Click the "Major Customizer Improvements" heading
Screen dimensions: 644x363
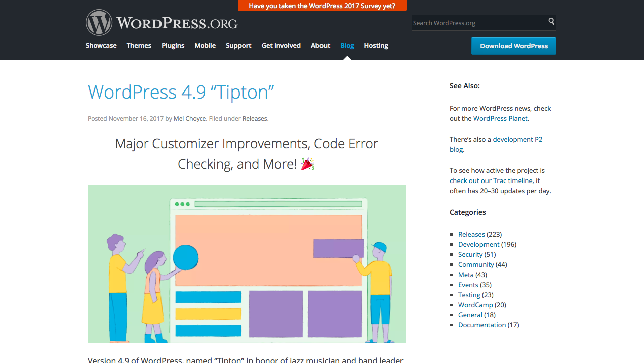click(x=247, y=154)
